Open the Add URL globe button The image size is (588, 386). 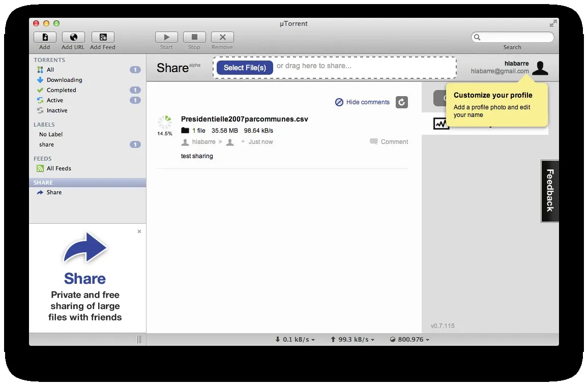tap(73, 37)
